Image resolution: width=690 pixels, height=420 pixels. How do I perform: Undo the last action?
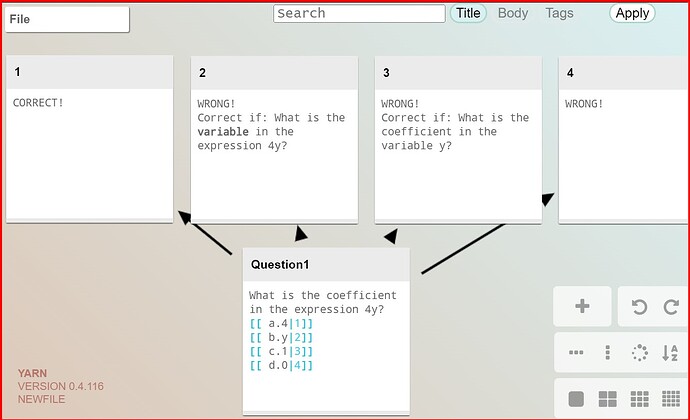(x=639, y=307)
